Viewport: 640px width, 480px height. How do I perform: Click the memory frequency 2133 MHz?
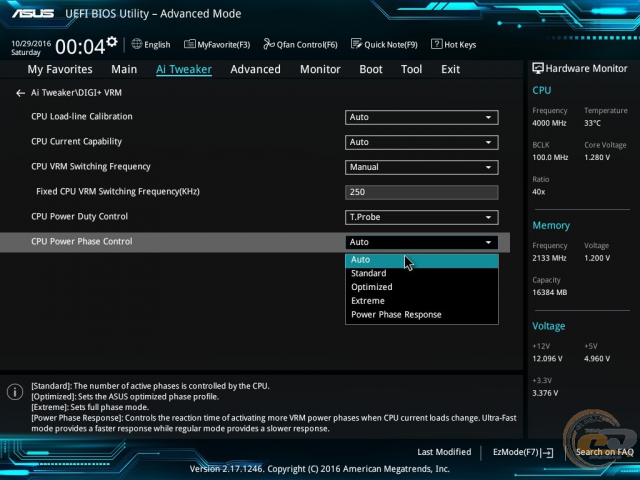pyautogui.click(x=549, y=258)
